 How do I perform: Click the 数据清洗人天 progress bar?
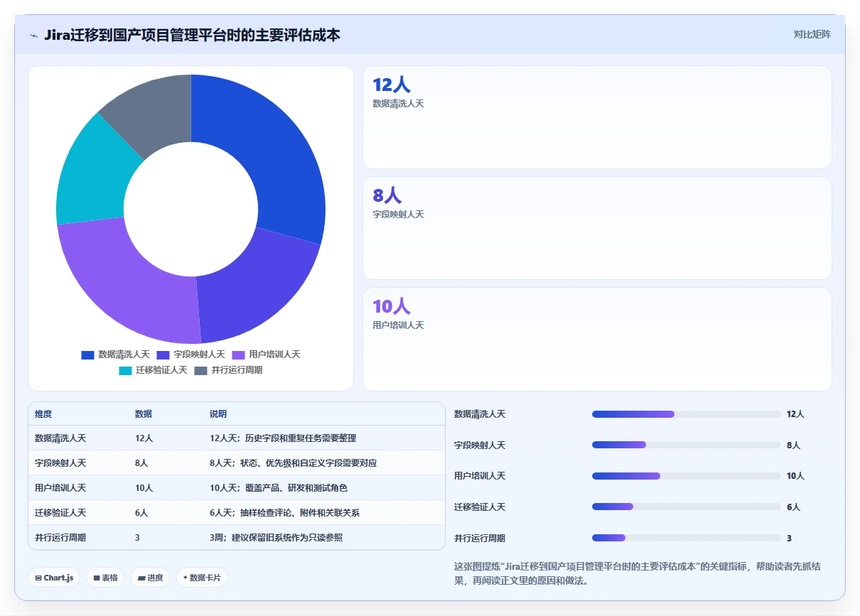686,414
